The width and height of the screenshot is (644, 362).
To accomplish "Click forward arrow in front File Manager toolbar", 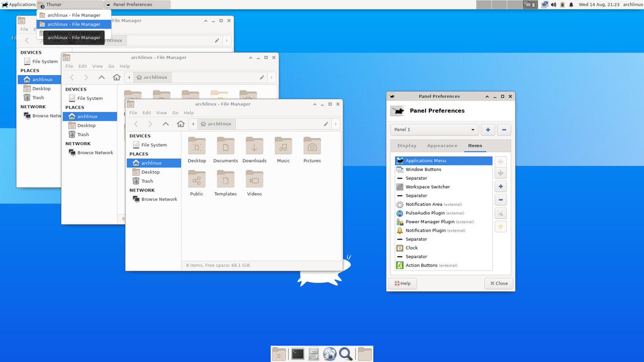I will (x=151, y=124).
